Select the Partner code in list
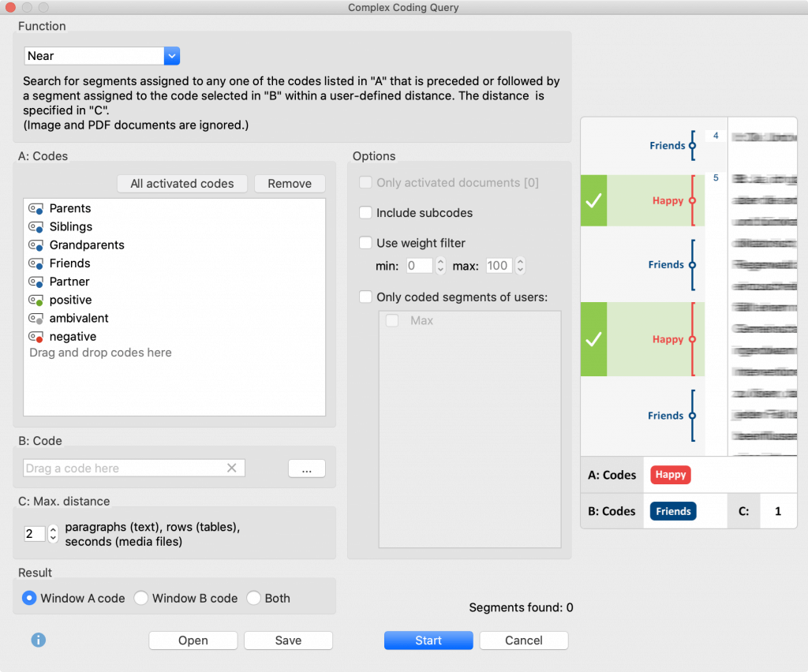Screen dimensions: 808x672 (69, 282)
